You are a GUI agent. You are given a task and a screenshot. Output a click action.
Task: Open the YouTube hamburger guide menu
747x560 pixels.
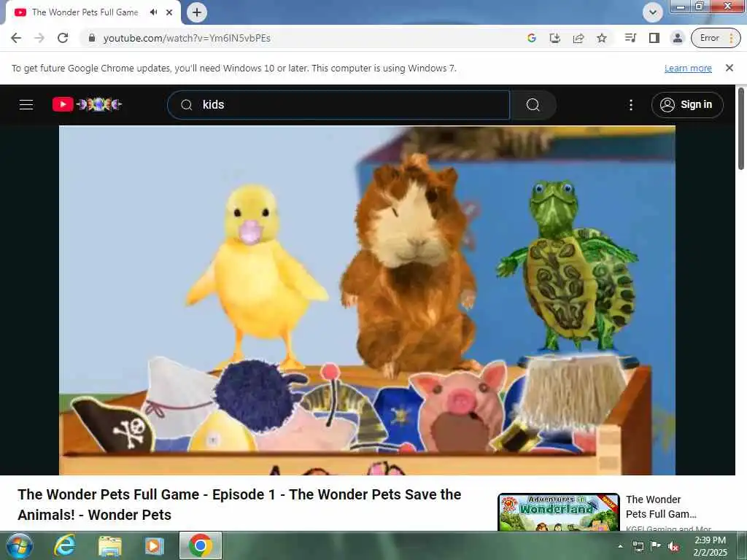pyautogui.click(x=26, y=105)
